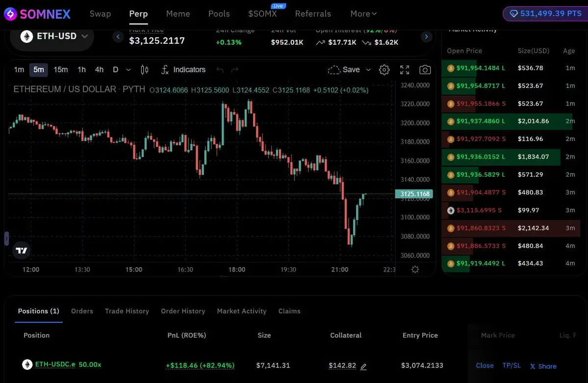Select the $91,919.4492 L activity row
The width and height of the screenshot is (588, 383).
(511, 264)
